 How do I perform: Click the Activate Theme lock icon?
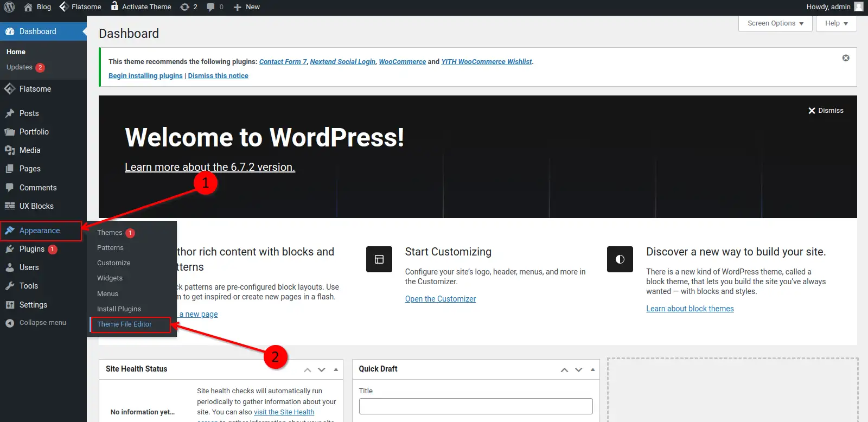[x=114, y=6]
